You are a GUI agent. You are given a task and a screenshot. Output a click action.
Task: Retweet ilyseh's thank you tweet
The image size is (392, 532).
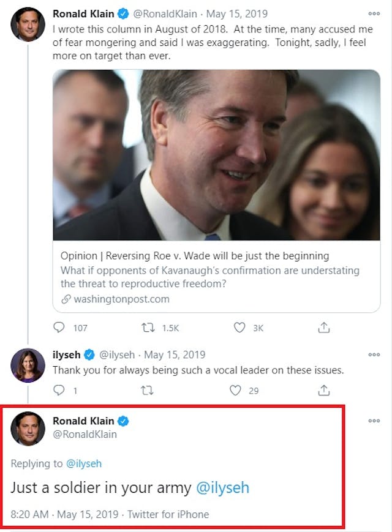[x=147, y=390]
